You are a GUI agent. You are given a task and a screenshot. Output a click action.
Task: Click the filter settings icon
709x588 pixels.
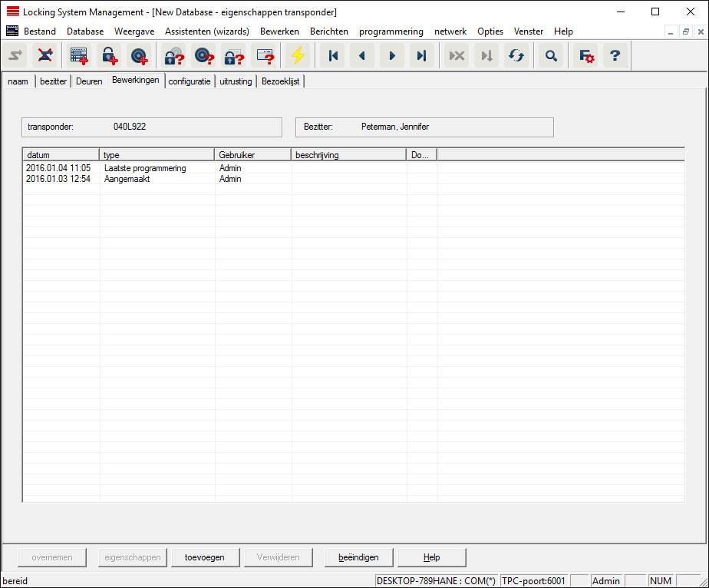coord(586,56)
